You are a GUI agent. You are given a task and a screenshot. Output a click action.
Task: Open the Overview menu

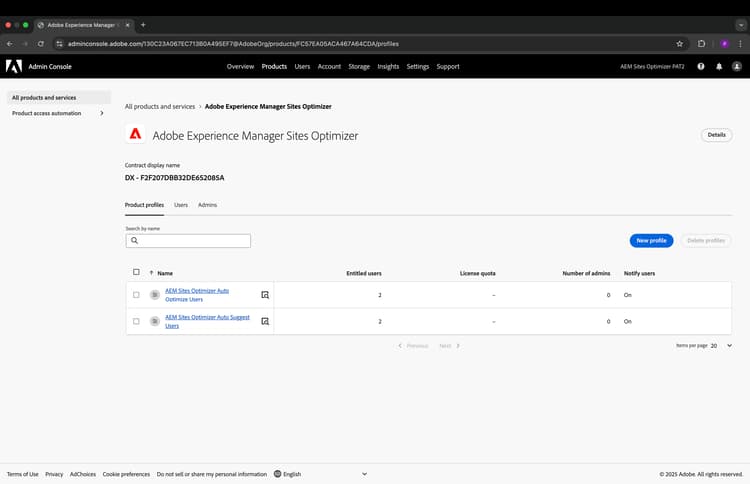[x=240, y=66]
